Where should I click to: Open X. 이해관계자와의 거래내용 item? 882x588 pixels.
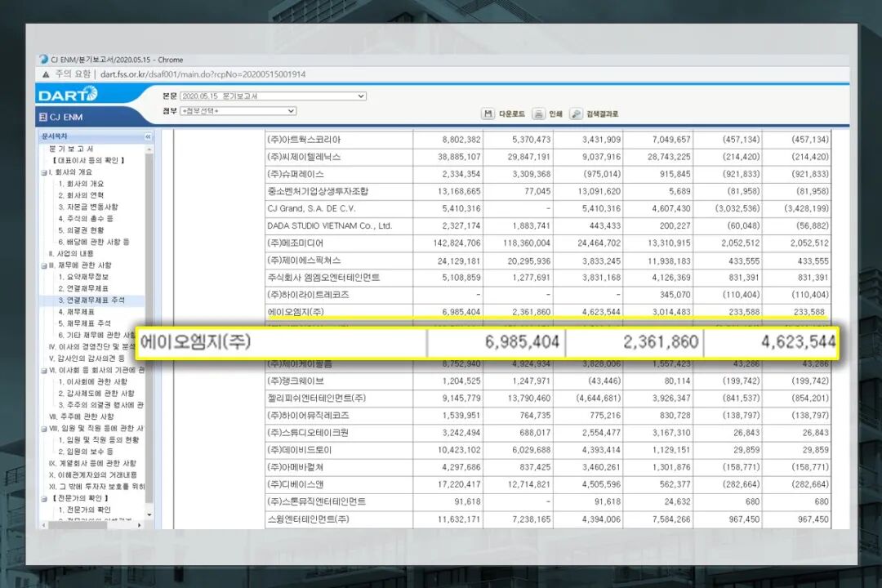pyautogui.click(x=93, y=475)
